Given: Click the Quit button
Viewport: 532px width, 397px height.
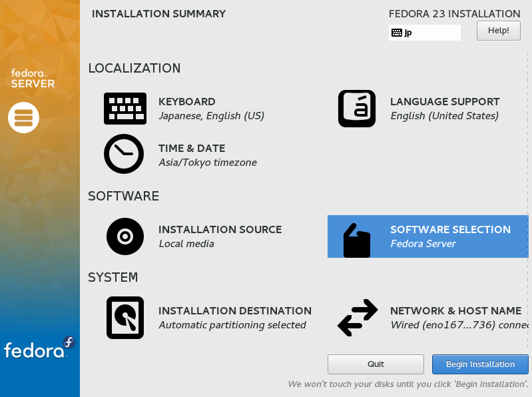Looking at the screenshot, I should 376,364.
